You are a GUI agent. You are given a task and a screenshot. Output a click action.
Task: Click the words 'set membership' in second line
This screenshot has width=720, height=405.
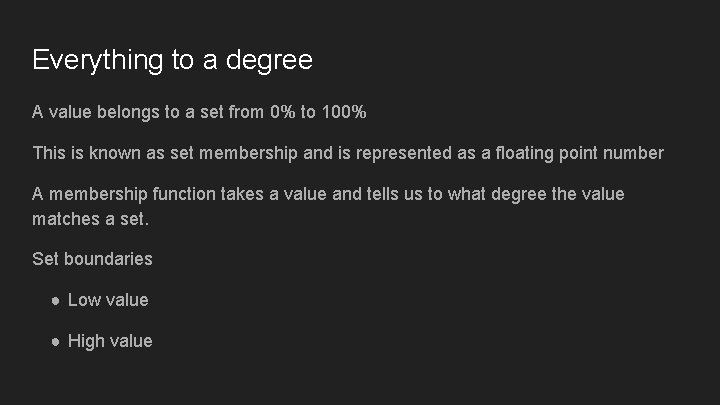click(234, 153)
